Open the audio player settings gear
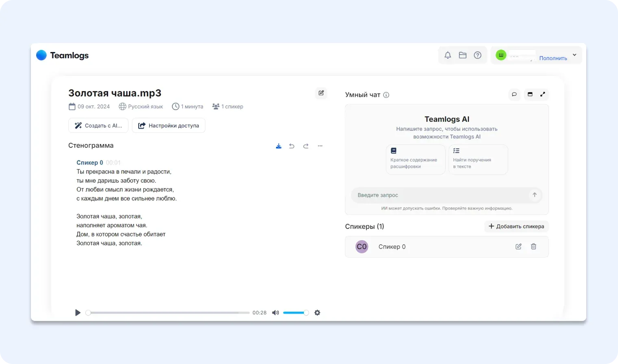618x364 pixels. [318, 312]
